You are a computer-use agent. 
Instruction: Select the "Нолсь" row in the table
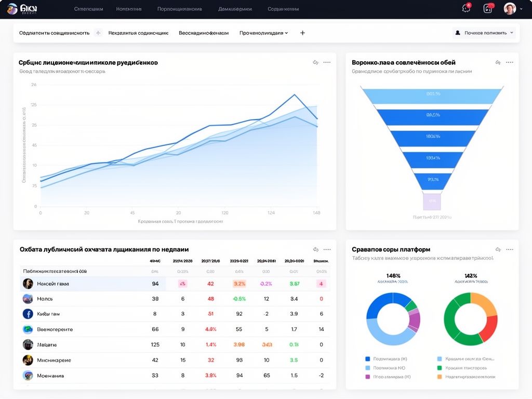click(45, 299)
